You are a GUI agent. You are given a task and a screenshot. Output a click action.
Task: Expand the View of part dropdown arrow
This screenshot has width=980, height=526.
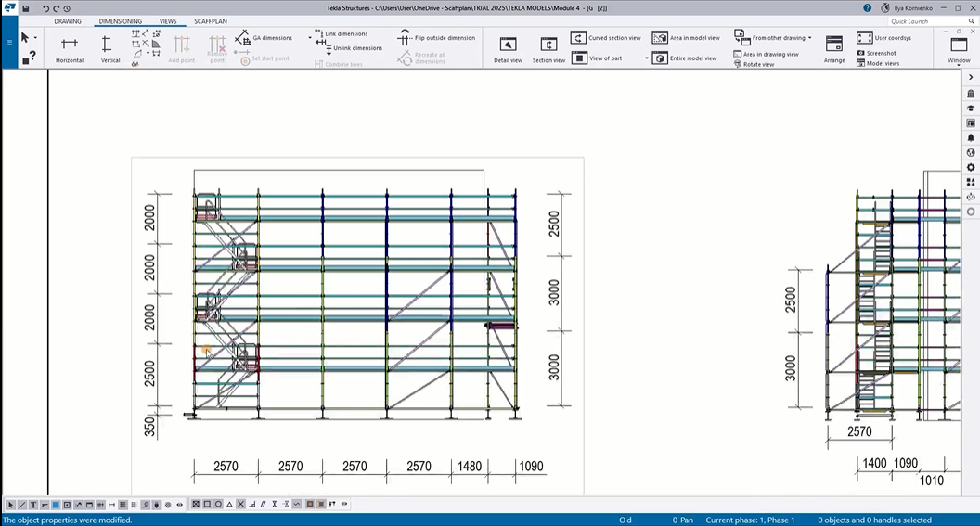coord(646,58)
